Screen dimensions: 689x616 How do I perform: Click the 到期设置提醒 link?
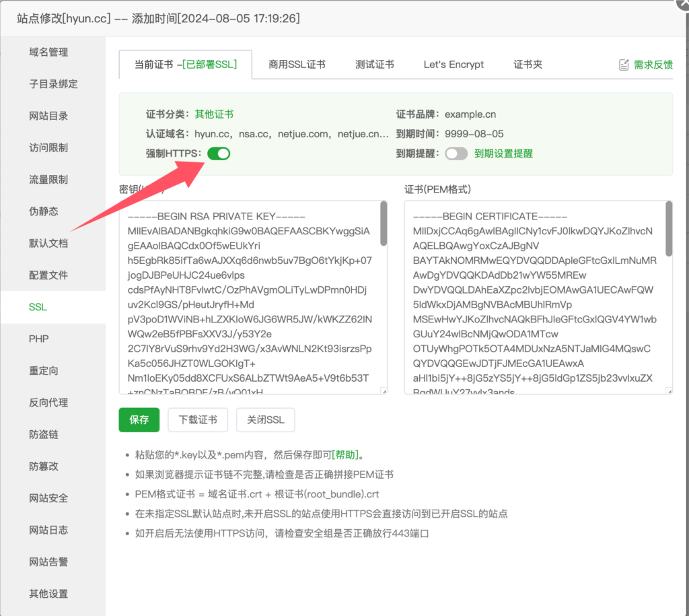coord(503,153)
